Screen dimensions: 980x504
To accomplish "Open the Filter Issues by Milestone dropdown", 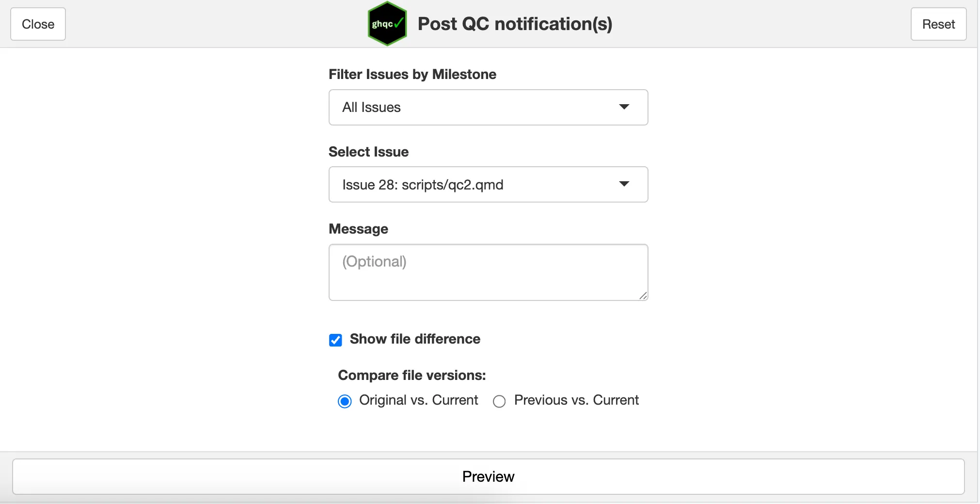I will point(488,107).
